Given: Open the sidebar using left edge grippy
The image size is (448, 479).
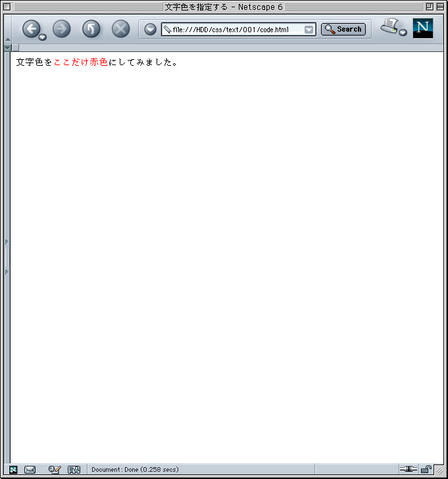Looking at the screenshot, I should tap(7, 257).
